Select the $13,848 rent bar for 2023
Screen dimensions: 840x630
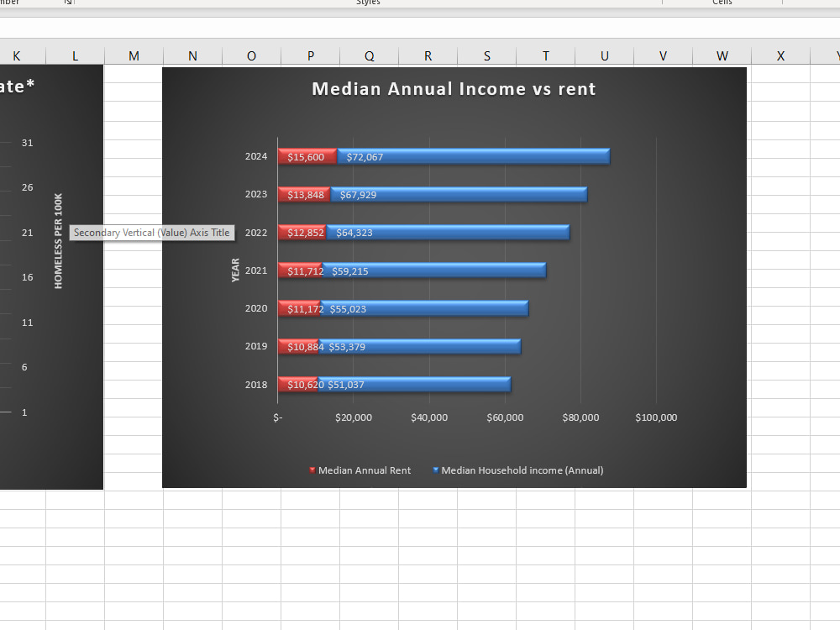pyautogui.click(x=304, y=195)
